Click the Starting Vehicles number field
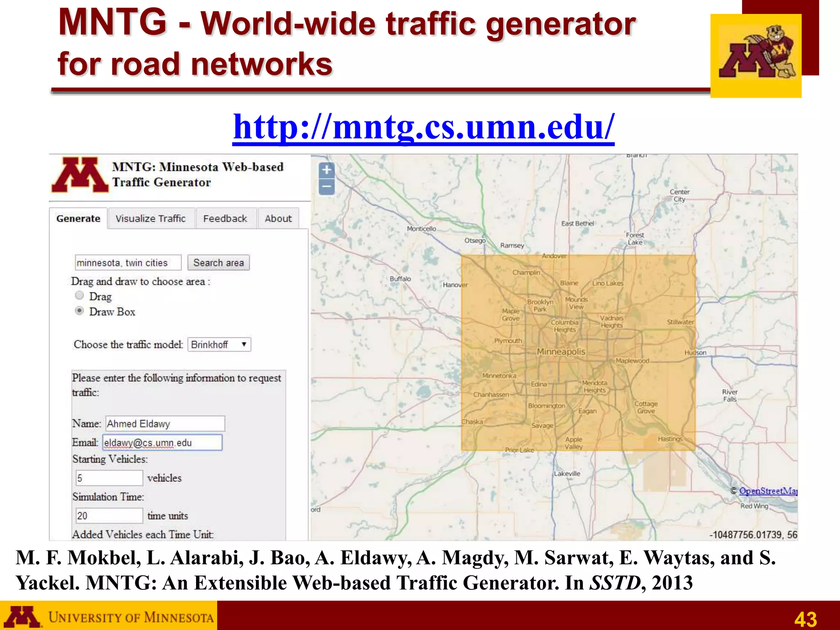 point(109,478)
